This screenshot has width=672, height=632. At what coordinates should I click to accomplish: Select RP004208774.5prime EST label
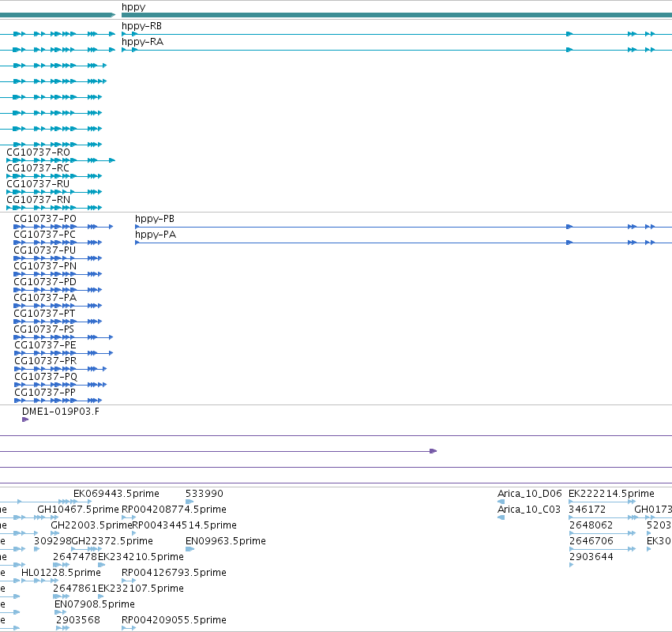click(x=174, y=510)
